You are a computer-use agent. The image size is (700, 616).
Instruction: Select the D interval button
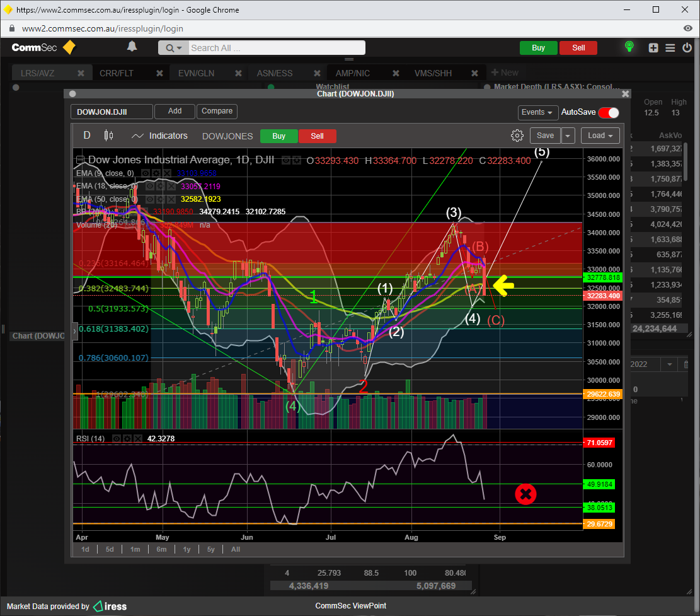(87, 136)
